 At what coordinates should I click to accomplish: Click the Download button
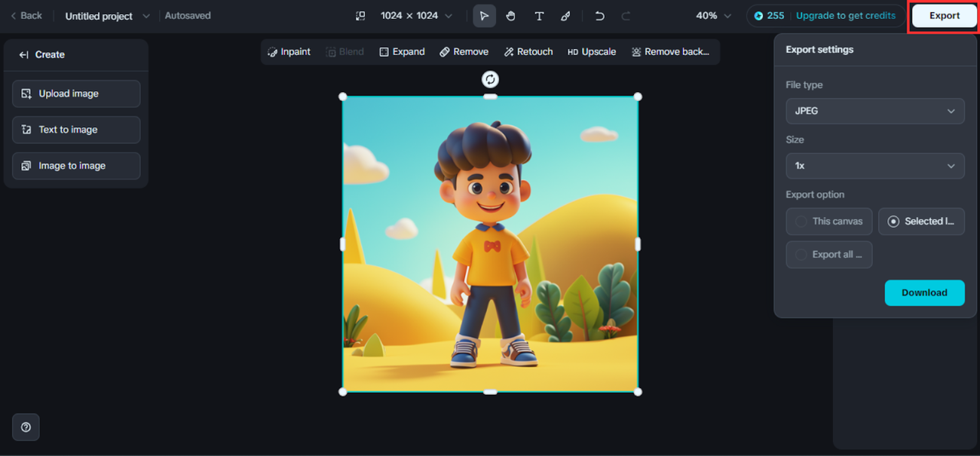pyautogui.click(x=925, y=293)
